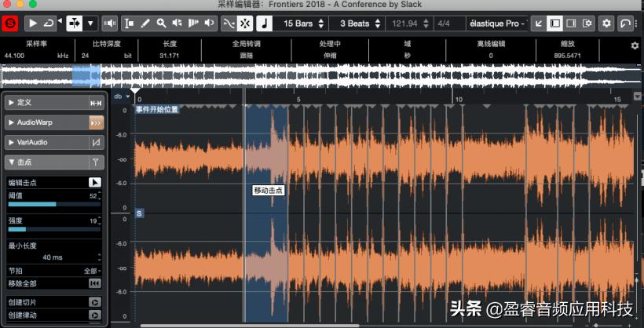Toggle the Snap button with converging arrows
Screen dimensions: 644x328
click(245, 24)
